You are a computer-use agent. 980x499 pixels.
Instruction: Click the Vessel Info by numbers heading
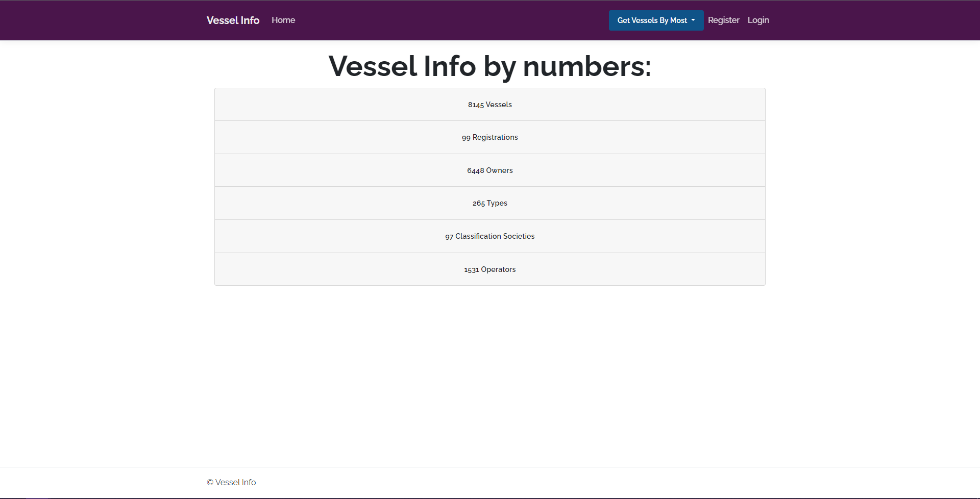(490, 66)
